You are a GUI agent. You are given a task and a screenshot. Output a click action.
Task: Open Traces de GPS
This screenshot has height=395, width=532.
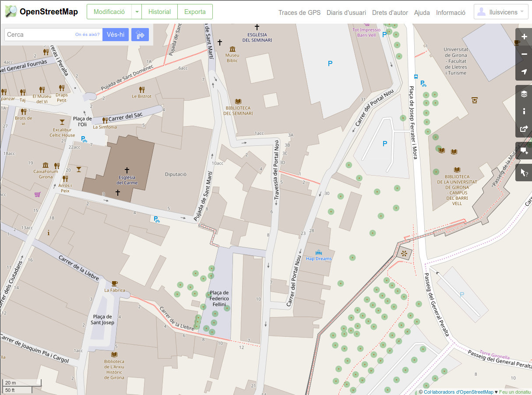[x=299, y=12]
